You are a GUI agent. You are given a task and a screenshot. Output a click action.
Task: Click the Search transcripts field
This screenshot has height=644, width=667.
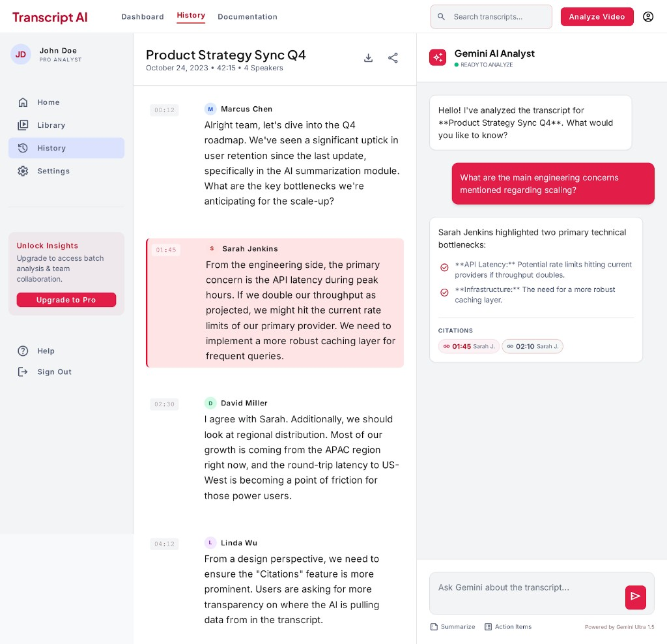(x=491, y=17)
